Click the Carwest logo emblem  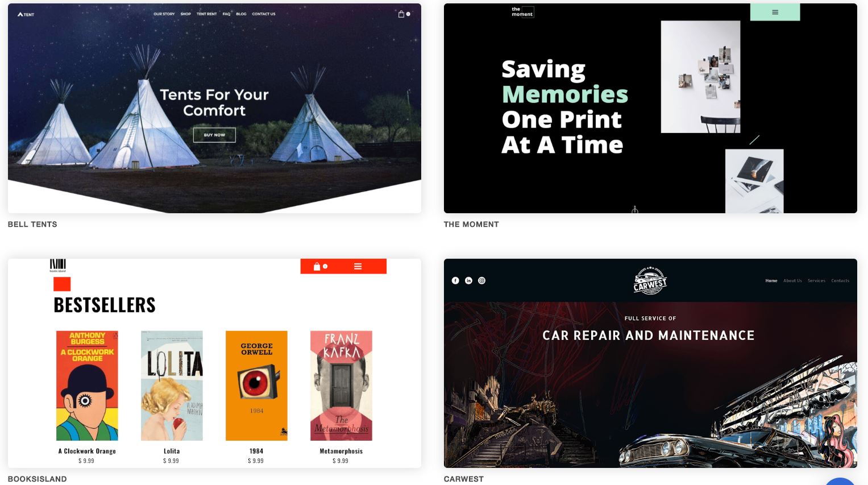click(650, 280)
